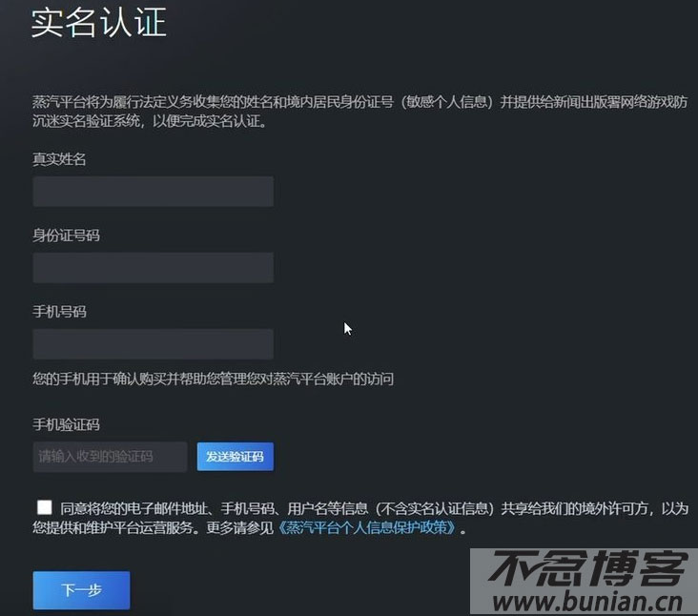Tick the 同意 information-sharing checkbox
This screenshot has height=616, width=698.
[45, 507]
